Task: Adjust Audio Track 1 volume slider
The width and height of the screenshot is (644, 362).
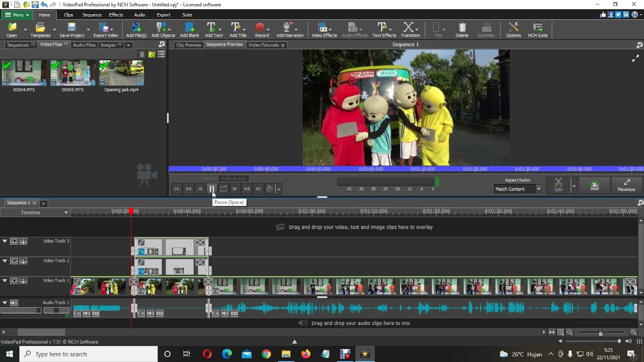Action: [21, 311]
